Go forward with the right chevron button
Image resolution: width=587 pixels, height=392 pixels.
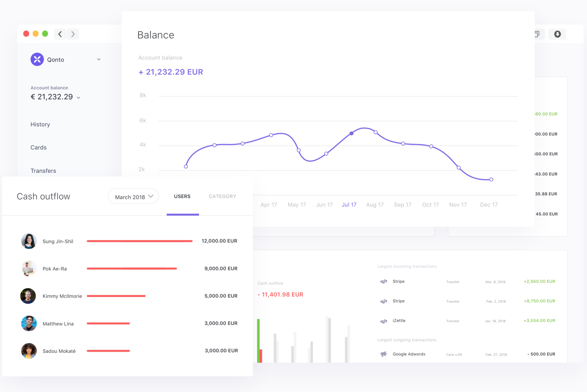(x=73, y=34)
